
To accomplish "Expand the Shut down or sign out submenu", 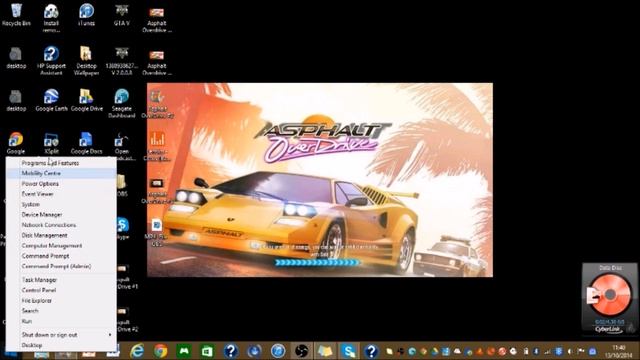I will tap(61, 335).
